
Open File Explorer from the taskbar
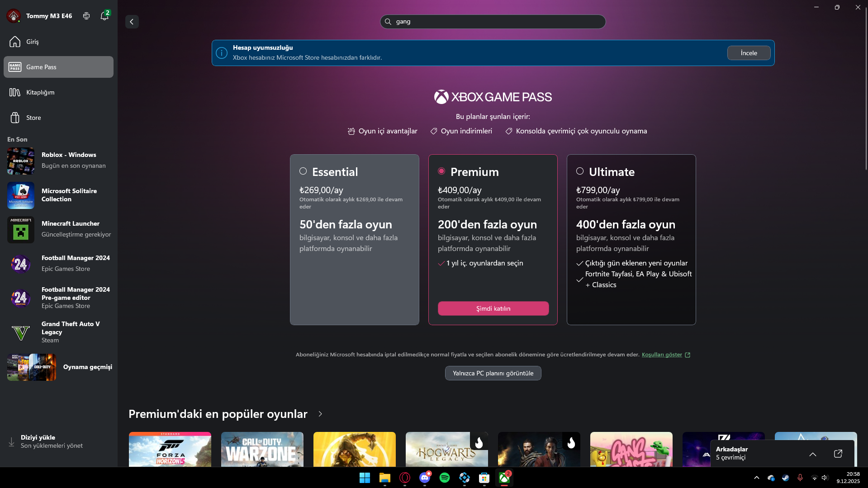(x=384, y=478)
